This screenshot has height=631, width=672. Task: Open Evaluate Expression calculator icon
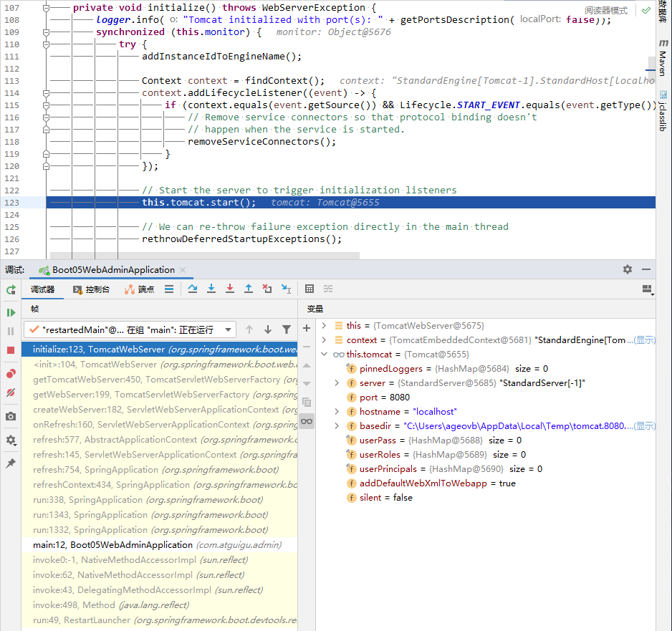point(309,289)
